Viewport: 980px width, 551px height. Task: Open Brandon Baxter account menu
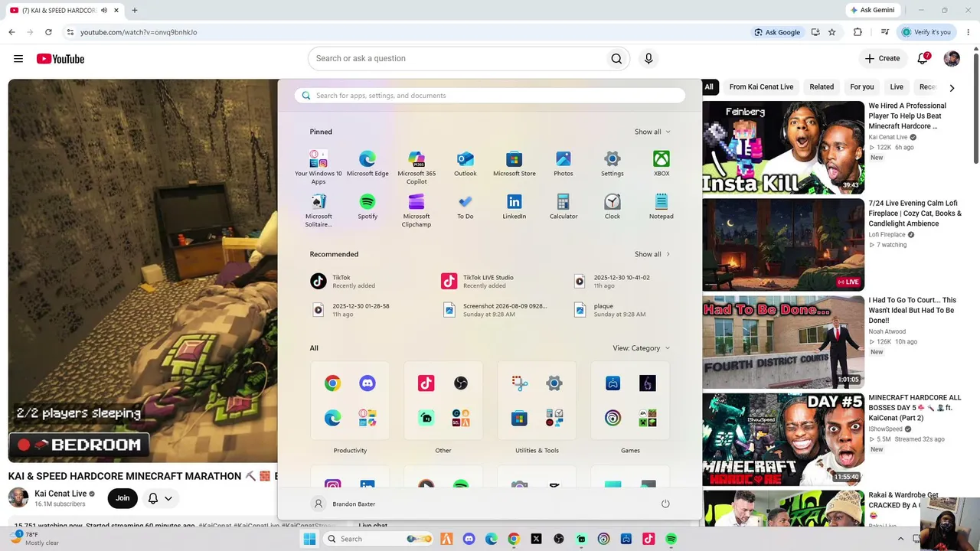pyautogui.click(x=345, y=504)
